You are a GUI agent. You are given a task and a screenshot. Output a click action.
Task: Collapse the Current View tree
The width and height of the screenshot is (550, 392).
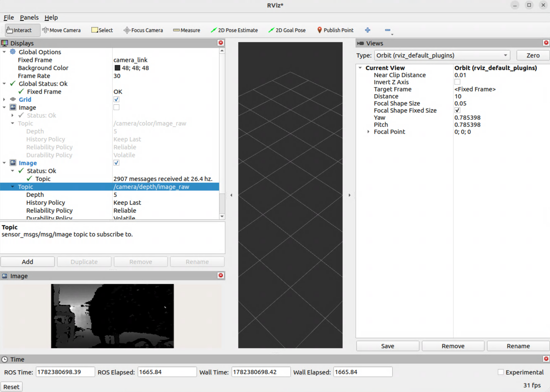point(360,68)
